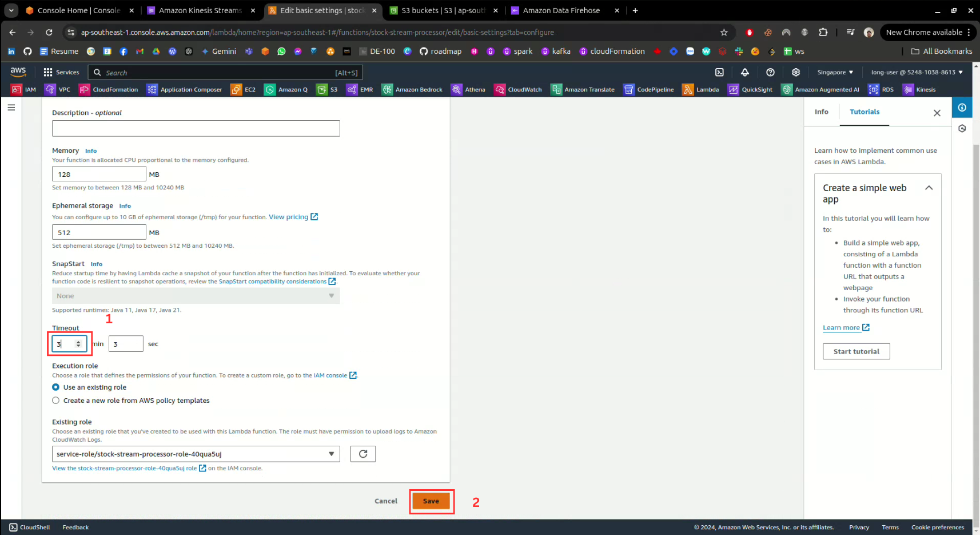Screen dimensions: 980x535
Task: Select Create a new role from templates
Action: point(56,401)
